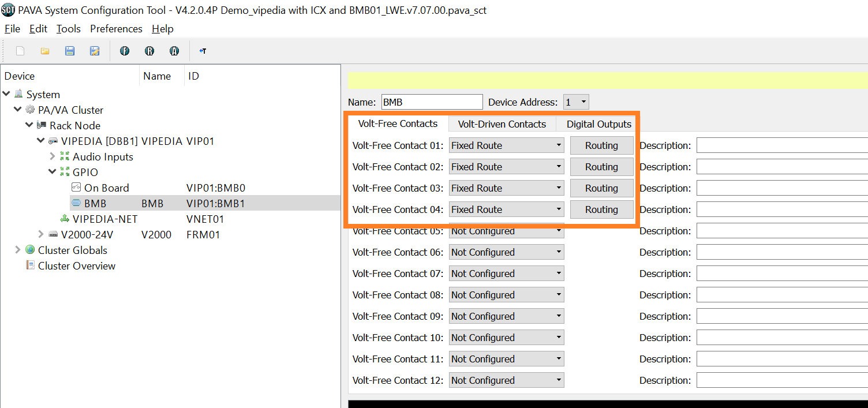The image size is (868, 408).
Task: Collapse the Rack Node branch
Action: pos(29,125)
